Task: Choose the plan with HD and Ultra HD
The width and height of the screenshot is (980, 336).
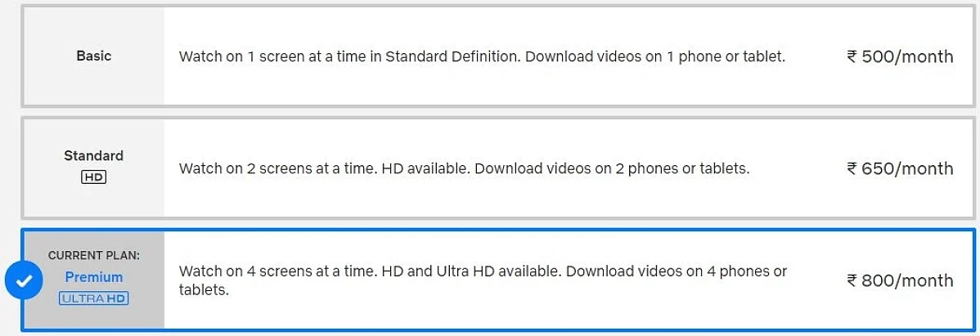Action: click(498, 280)
